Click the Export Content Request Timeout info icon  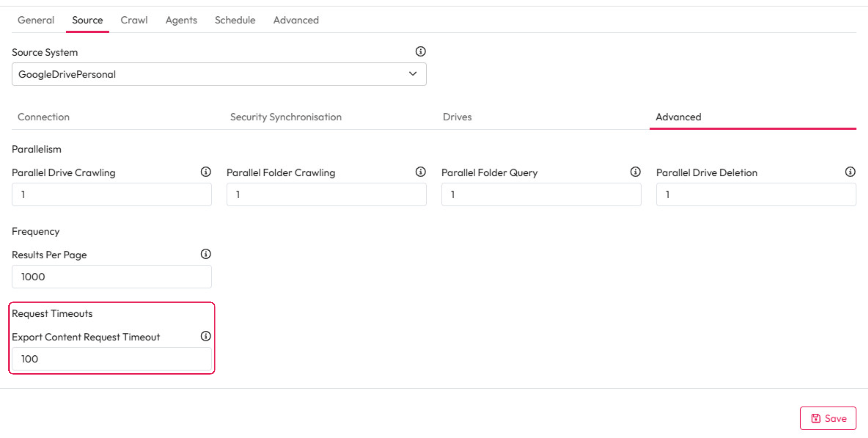tap(206, 336)
